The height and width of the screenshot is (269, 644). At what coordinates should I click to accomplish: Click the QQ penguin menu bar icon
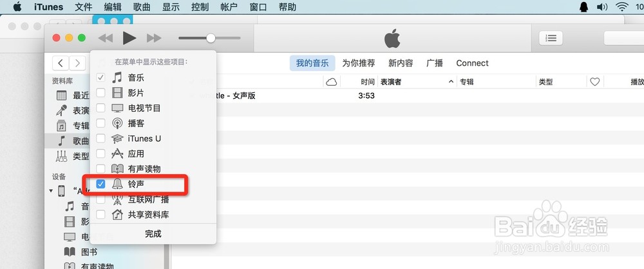(583, 7)
